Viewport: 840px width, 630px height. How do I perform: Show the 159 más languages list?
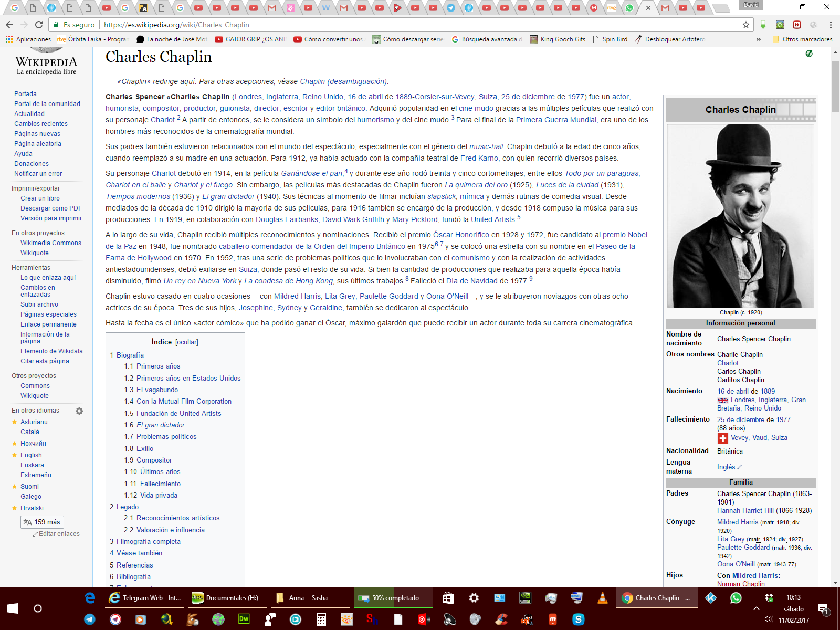(x=42, y=522)
